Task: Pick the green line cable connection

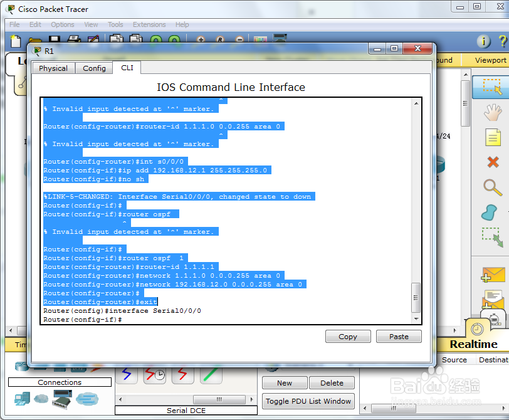Action: (x=211, y=374)
